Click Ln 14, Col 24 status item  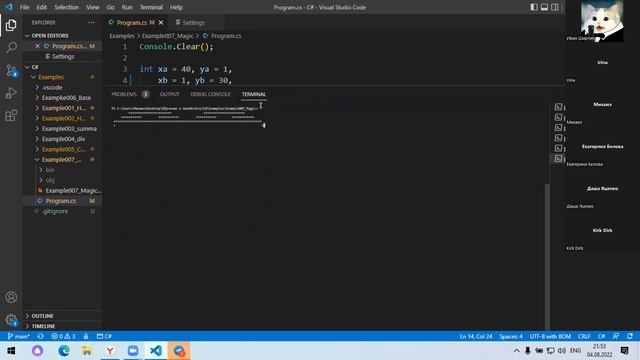476,336
